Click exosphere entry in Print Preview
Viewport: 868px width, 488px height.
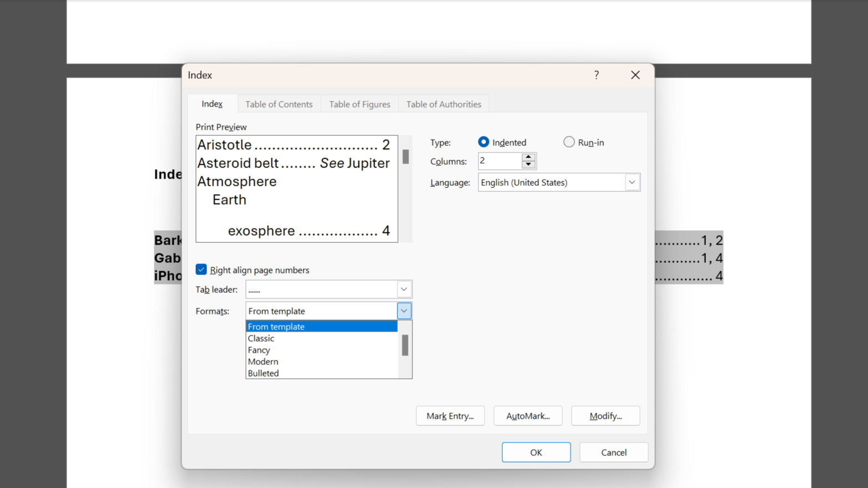pyautogui.click(x=309, y=231)
